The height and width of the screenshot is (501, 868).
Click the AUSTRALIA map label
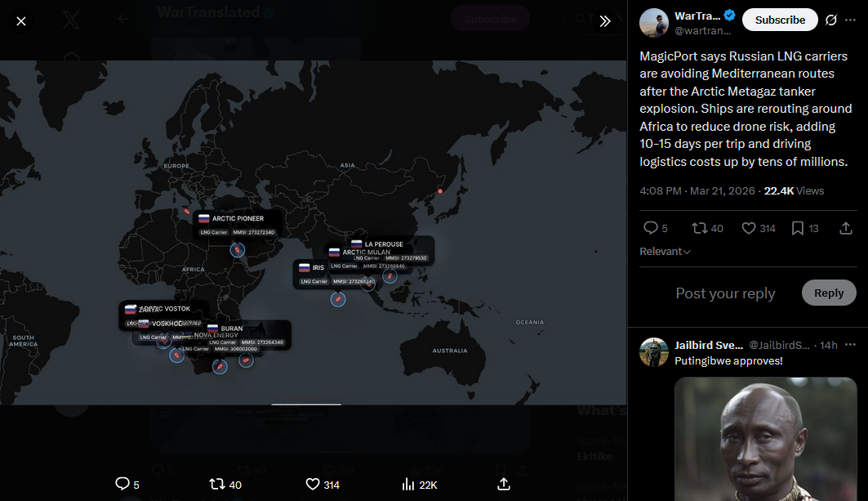pos(449,351)
